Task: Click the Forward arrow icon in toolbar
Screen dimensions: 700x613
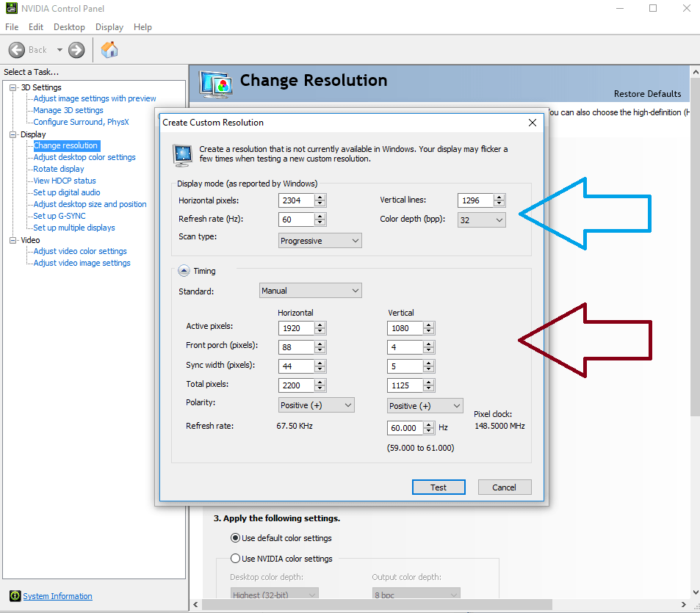Action: 76,50
